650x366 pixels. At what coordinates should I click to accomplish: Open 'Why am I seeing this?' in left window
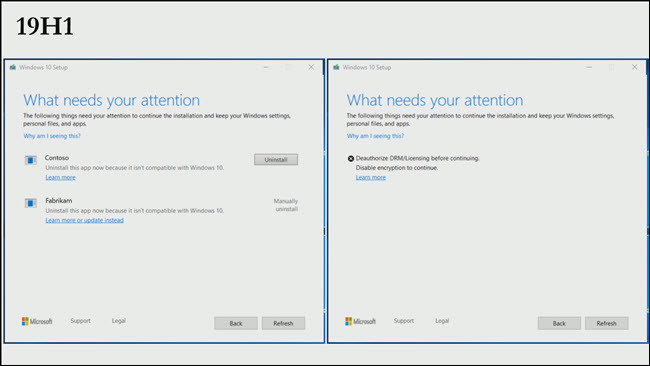point(52,136)
